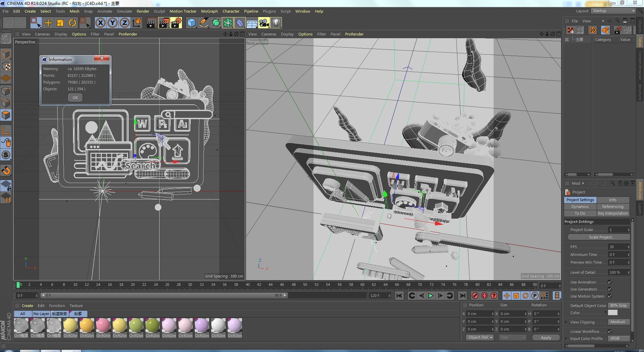Add a Light object
The height and width of the screenshot is (352, 644).
click(276, 23)
